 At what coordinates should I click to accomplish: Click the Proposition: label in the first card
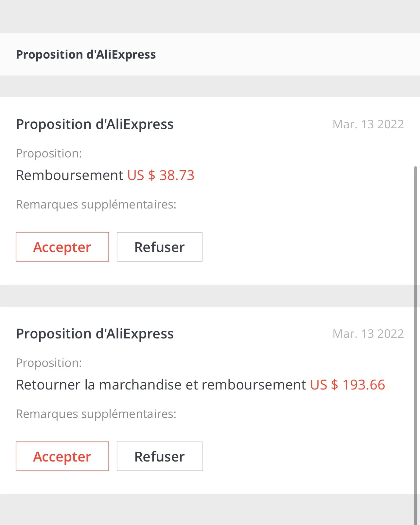[49, 154]
